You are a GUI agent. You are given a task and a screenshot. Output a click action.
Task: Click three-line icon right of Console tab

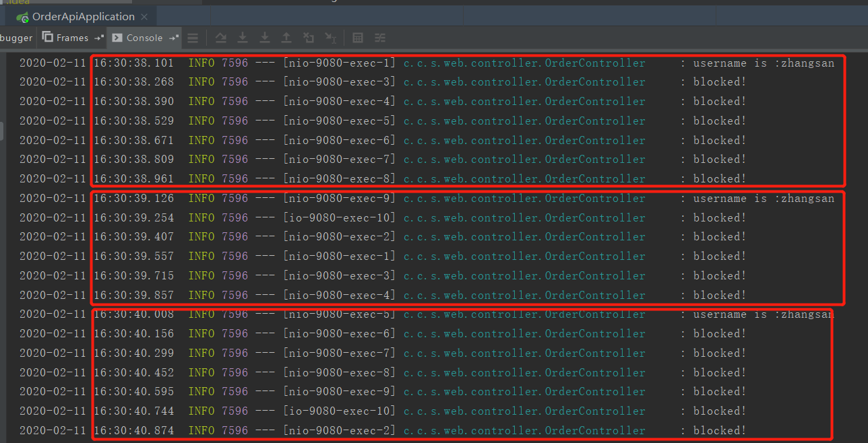coord(193,38)
